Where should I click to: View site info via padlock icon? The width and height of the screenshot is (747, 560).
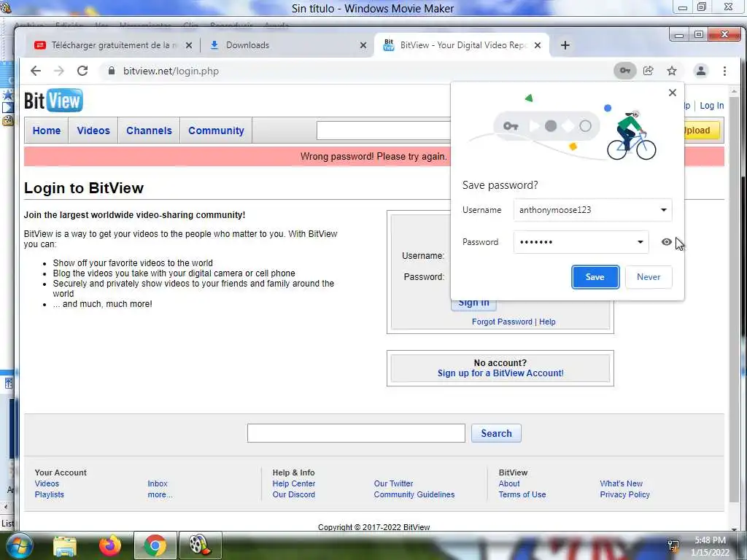(x=112, y=71)
